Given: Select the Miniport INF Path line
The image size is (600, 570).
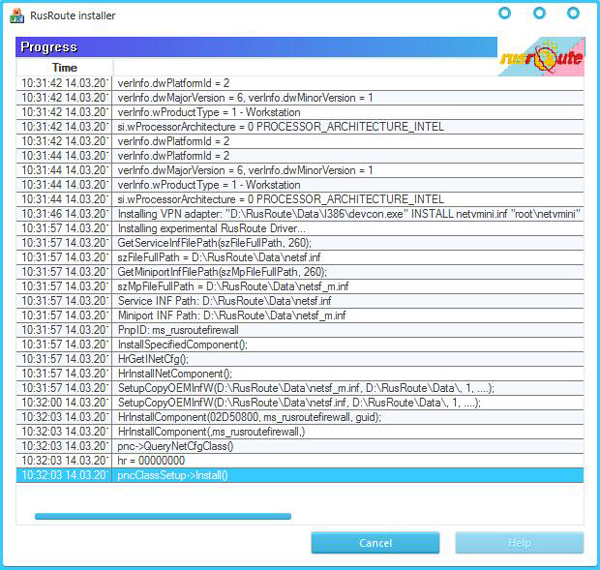Looking at the screenshot, I should point(300,316).
